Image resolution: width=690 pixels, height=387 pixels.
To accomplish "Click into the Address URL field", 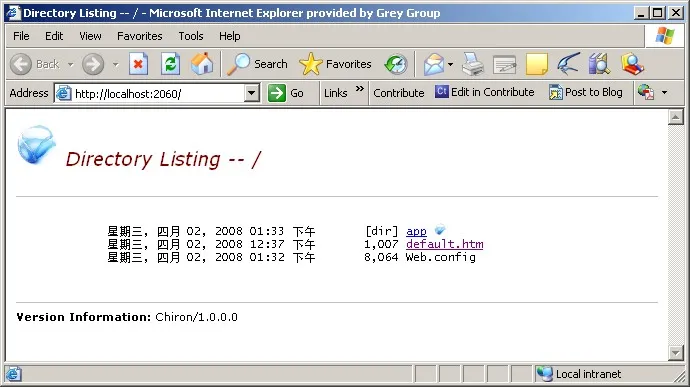I will tap(156, 93).
